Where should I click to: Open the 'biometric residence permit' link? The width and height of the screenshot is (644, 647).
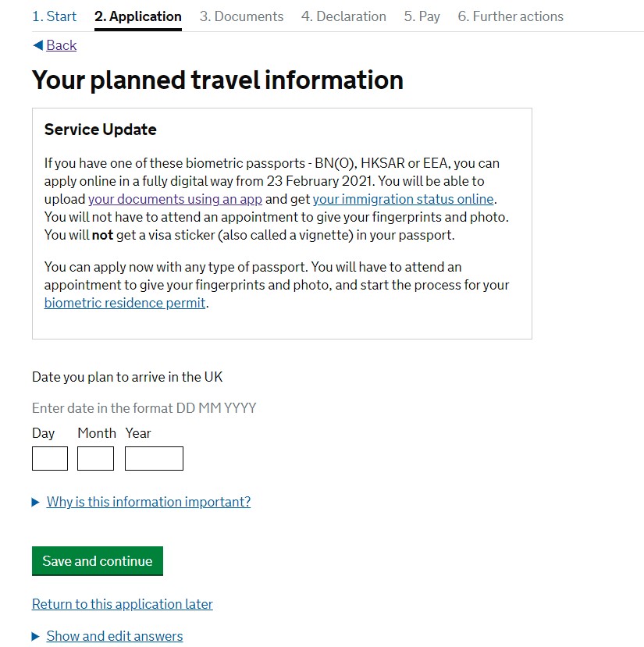coord(125,303)
